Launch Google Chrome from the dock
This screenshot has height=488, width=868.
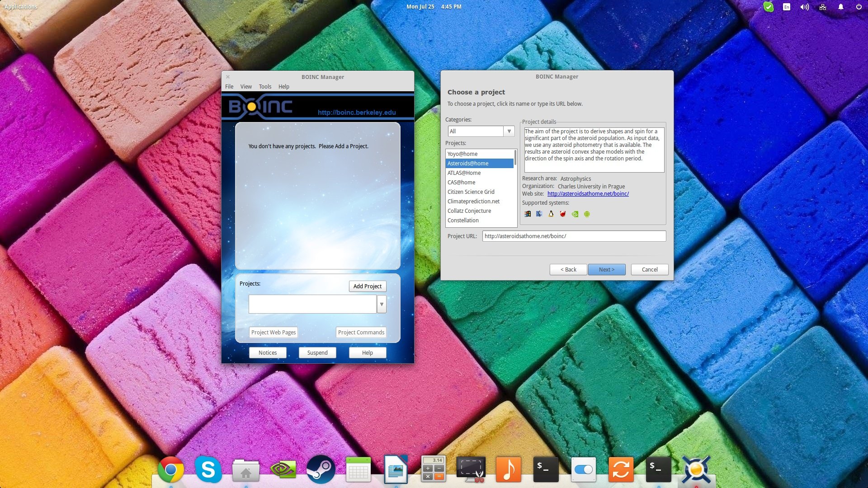click(x=170, y=470)
